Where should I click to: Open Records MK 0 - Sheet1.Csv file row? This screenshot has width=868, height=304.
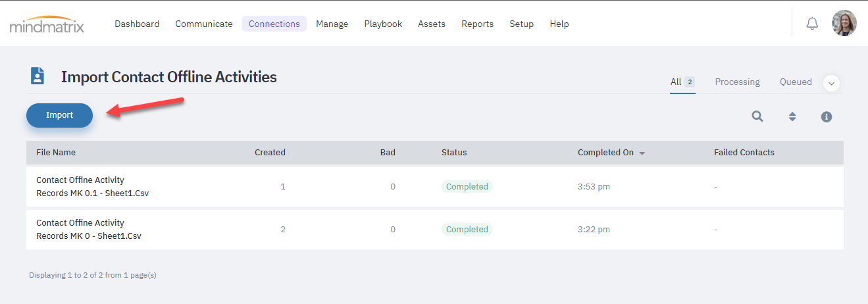click(x=435, y=230)
